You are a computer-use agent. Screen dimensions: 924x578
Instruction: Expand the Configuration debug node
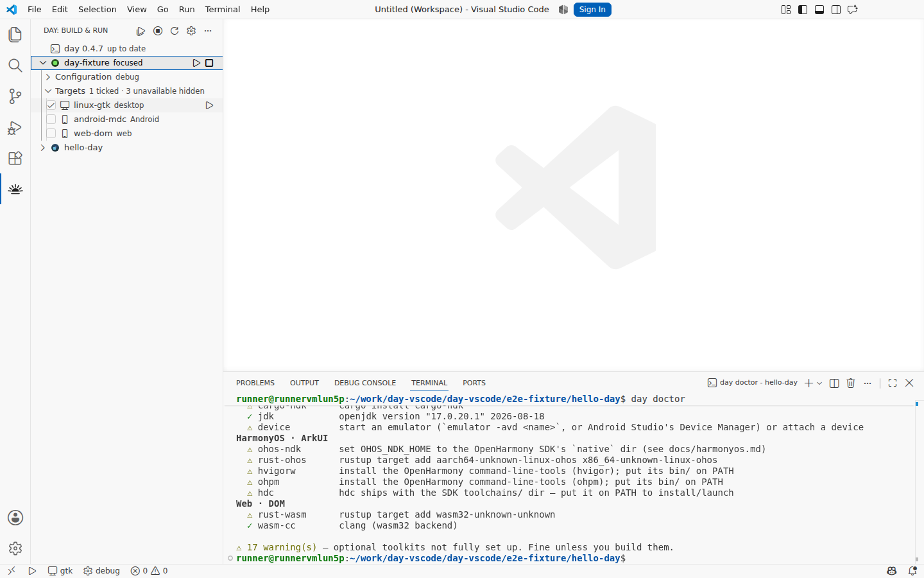coord(48,77)
